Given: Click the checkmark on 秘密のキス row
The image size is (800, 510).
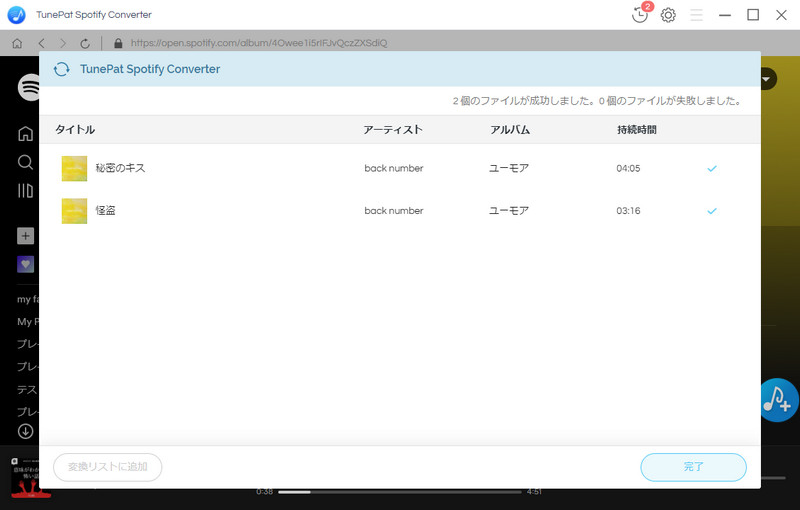Looking at the screenshot, I should pyautogui.click(x=712, y=168).
